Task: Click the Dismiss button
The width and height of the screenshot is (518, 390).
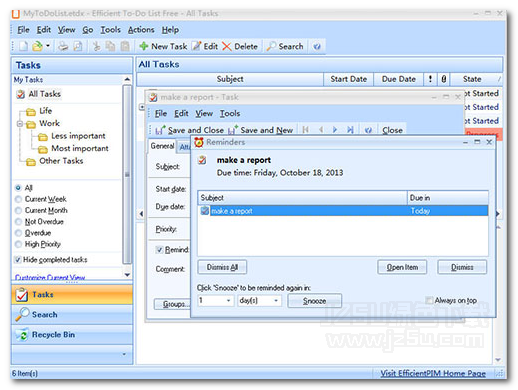Action: pyautogui.click(x=462, y=267)
